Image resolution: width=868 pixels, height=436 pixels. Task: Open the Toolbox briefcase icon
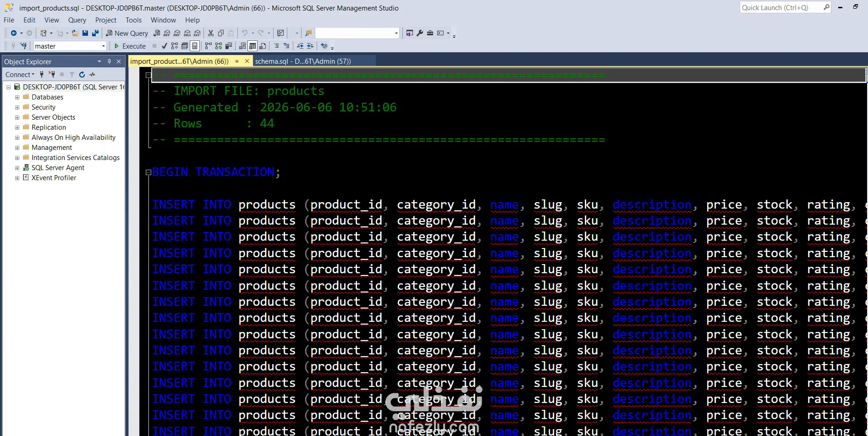click(x=430, y=33)
